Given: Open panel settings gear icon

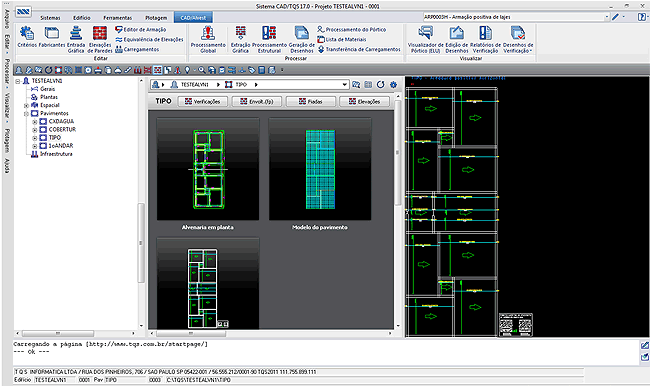Looking at the screenshot, I should (x=393, y=85).
